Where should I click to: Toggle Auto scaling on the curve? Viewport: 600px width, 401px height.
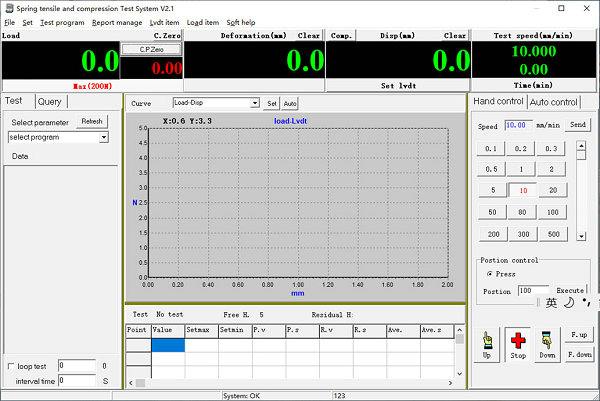(x=290, y=103)
